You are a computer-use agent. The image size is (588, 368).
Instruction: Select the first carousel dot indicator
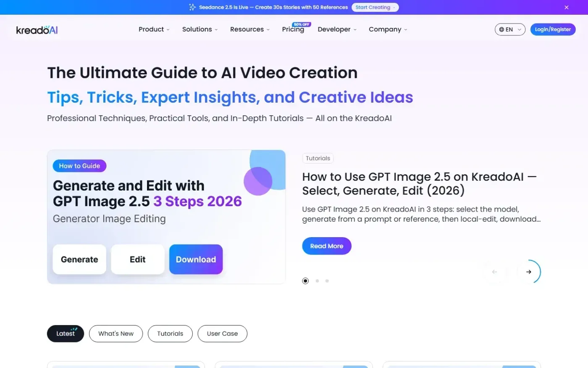coord(305,281)
